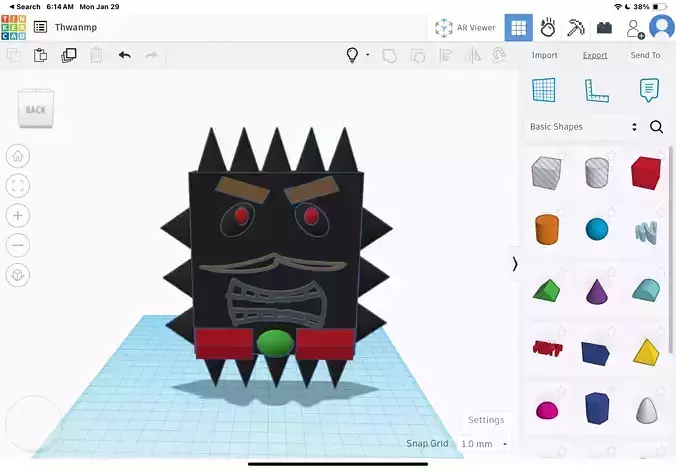Select the teal Round Roof shape
Screen dimensions: 676x470
[x=646, y=289]
